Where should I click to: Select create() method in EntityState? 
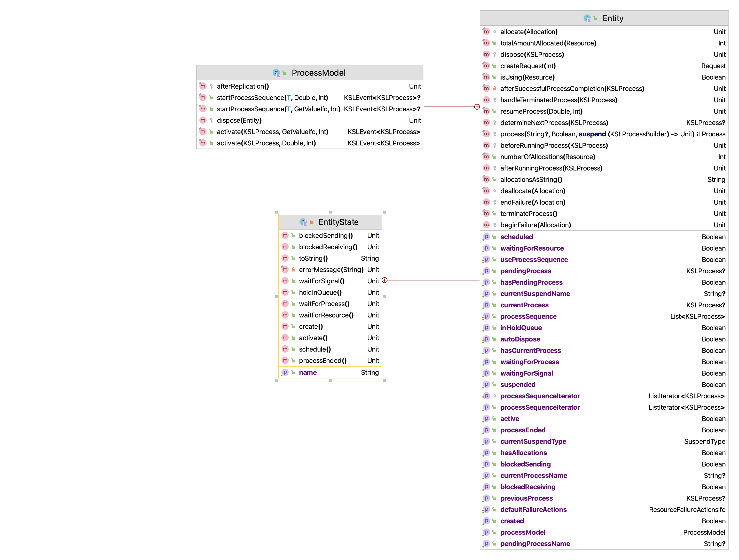click(330, 326)
